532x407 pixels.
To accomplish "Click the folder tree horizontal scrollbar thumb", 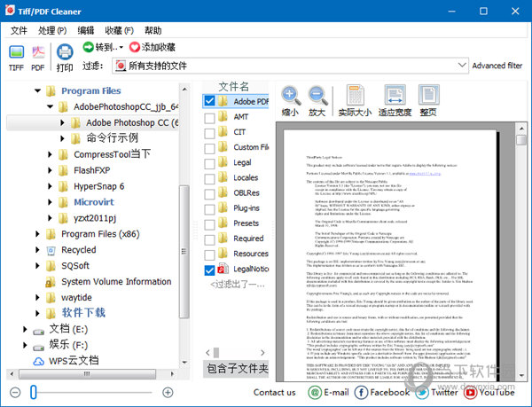I will point(87,374).
